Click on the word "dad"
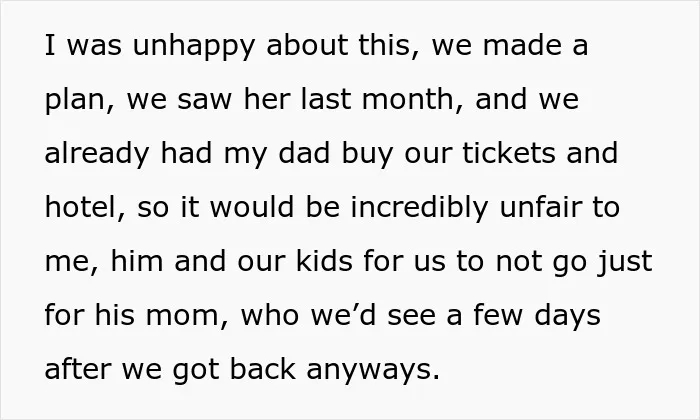Image resolution: width=700 pixels, height=420 pixels. pos(304,152)
